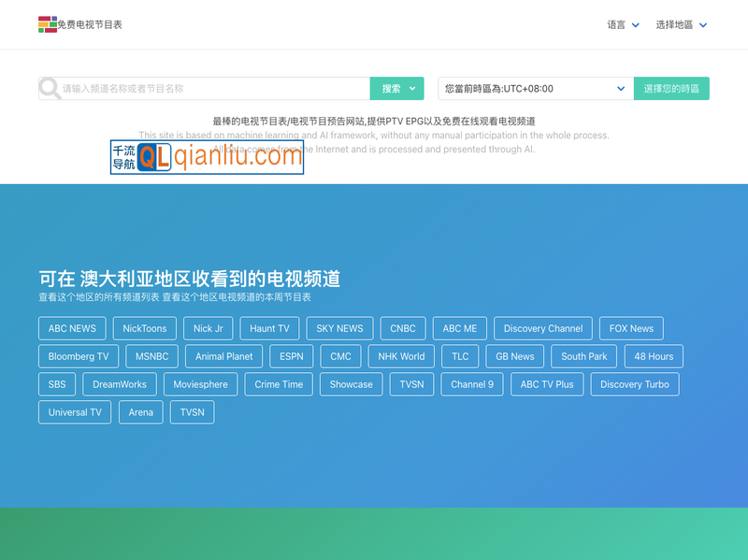
Task: Click the channel name search input field
Action: tap(206, 88)
